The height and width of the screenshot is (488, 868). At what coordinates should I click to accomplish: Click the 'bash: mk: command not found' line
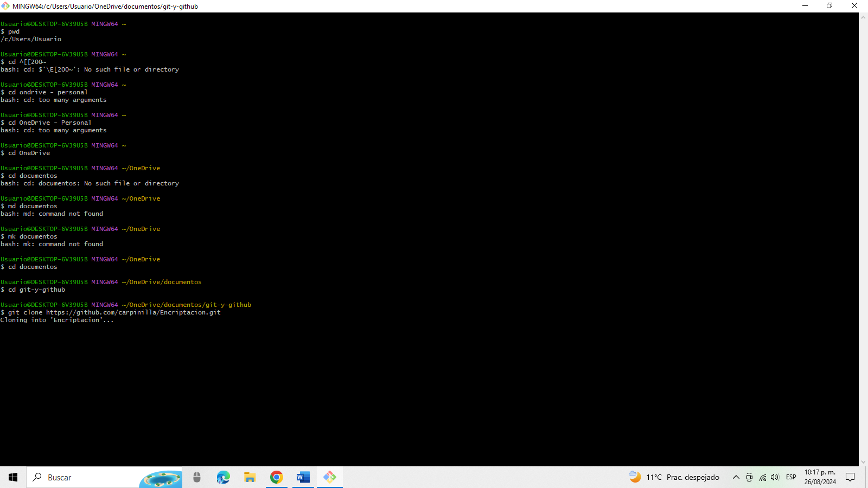(52, 244)
